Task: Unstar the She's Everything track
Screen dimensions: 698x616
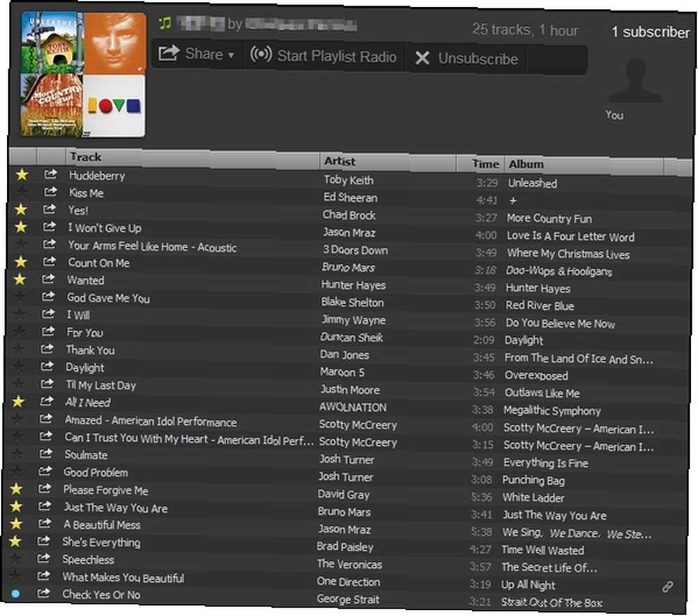Action: [15, 541]
